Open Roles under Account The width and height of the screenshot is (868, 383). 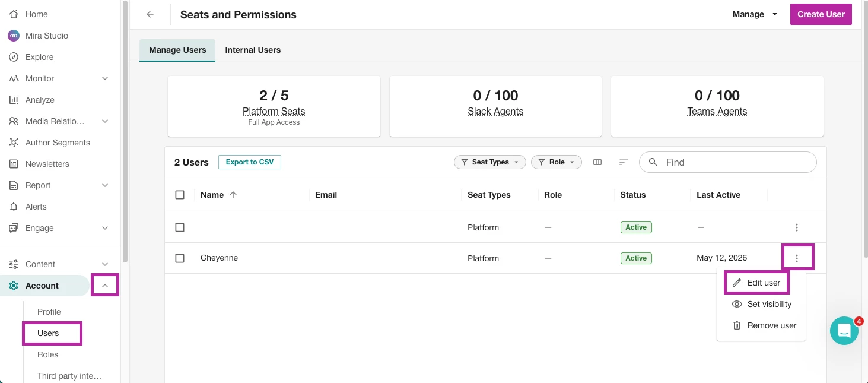click(47, 354)
